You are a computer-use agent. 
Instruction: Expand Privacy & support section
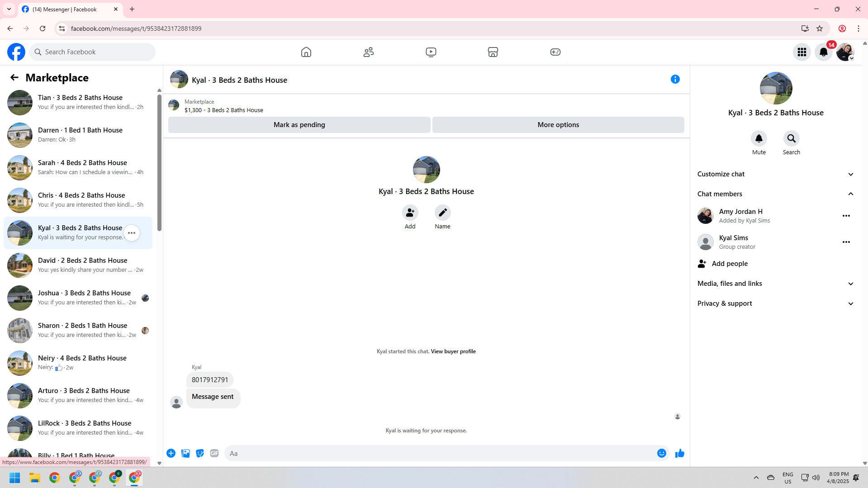coord(776,303)
